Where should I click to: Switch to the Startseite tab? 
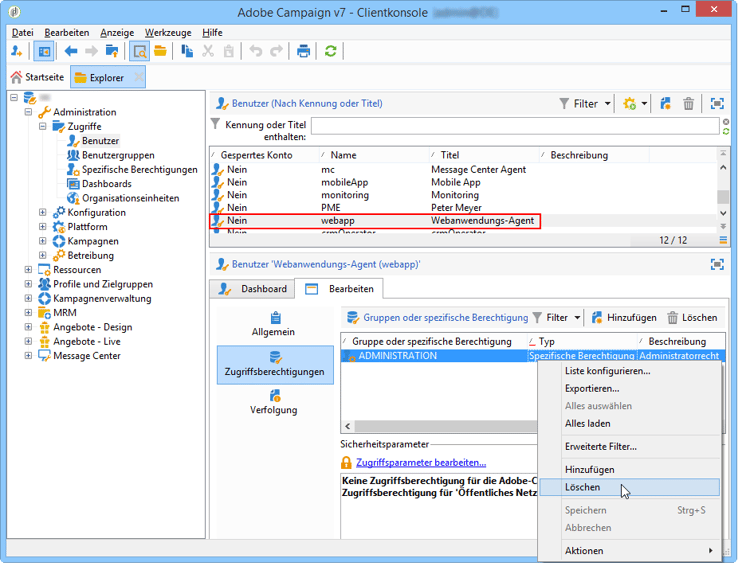(38, 77)
